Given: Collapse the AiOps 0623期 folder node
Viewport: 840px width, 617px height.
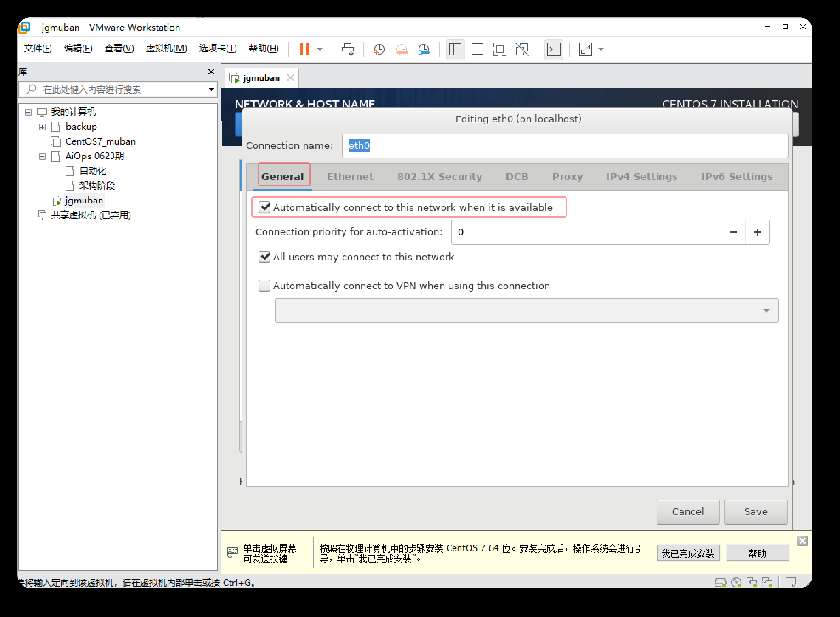Looking at the screenshot, I should click(x=42, y=157).
